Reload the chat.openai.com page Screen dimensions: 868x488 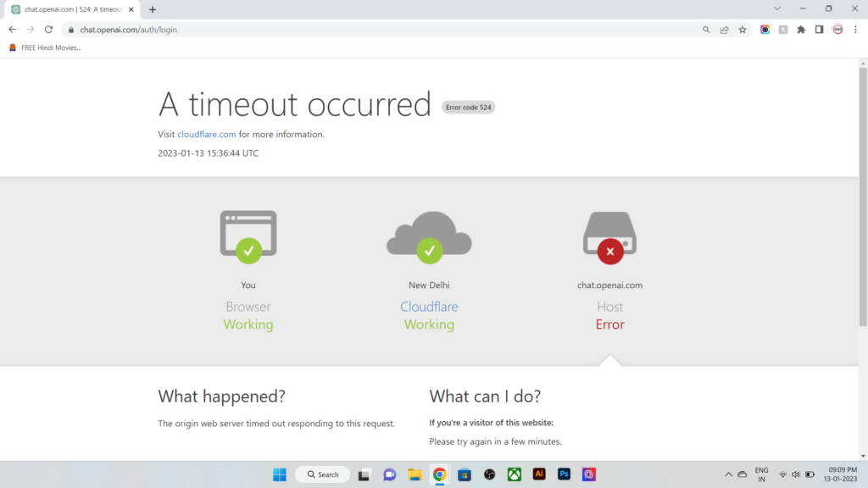point(48,30)
